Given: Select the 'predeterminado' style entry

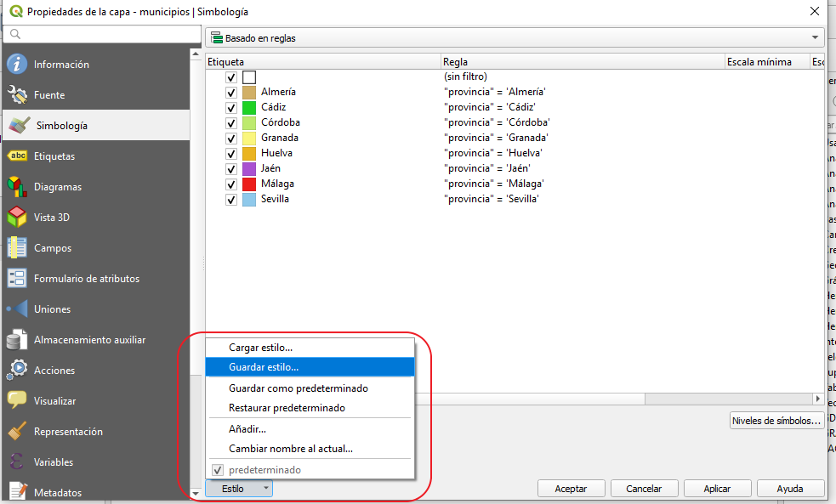Looking at the screenshot, I should click(310, 470).
